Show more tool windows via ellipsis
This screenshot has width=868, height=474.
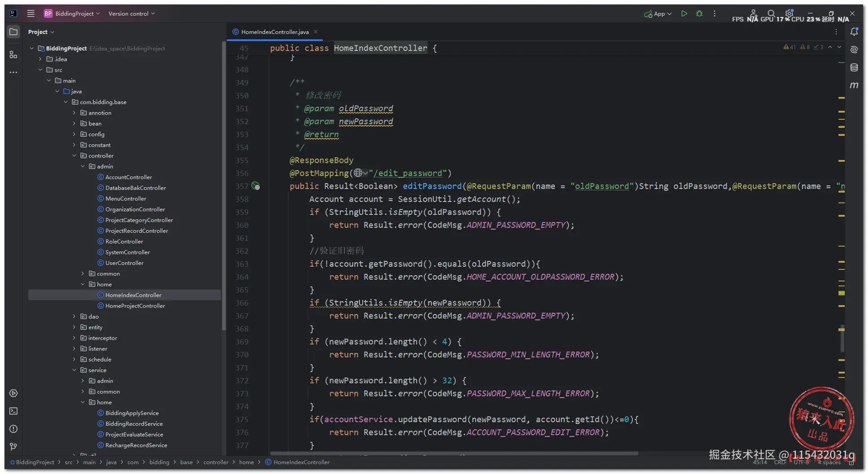click(13, 72)
